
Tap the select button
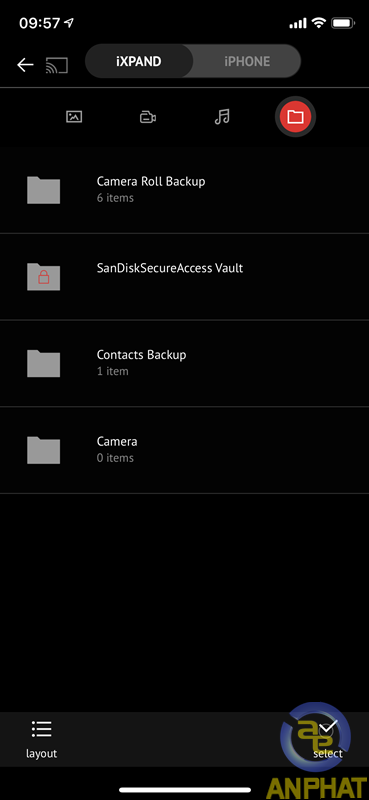point(328,739)
